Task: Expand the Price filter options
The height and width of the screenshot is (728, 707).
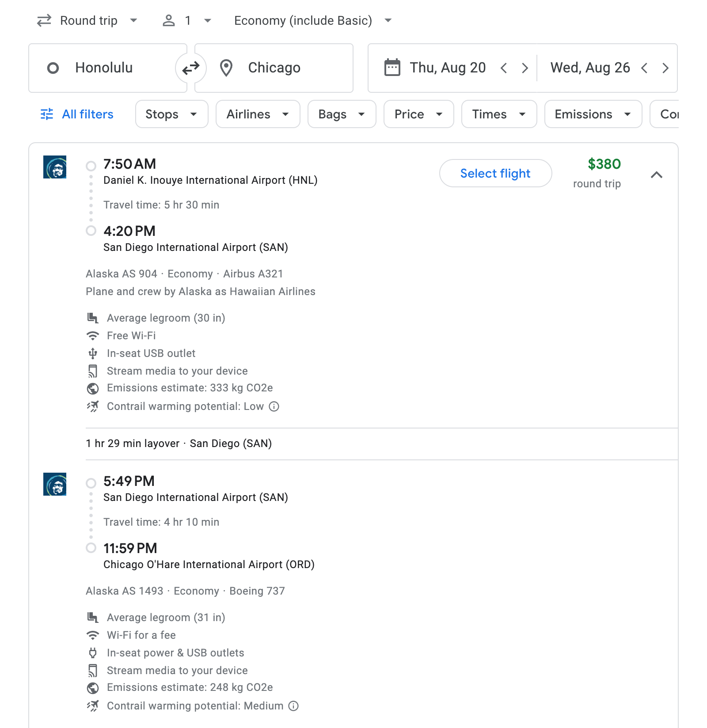Action: [x=418, y=114]
